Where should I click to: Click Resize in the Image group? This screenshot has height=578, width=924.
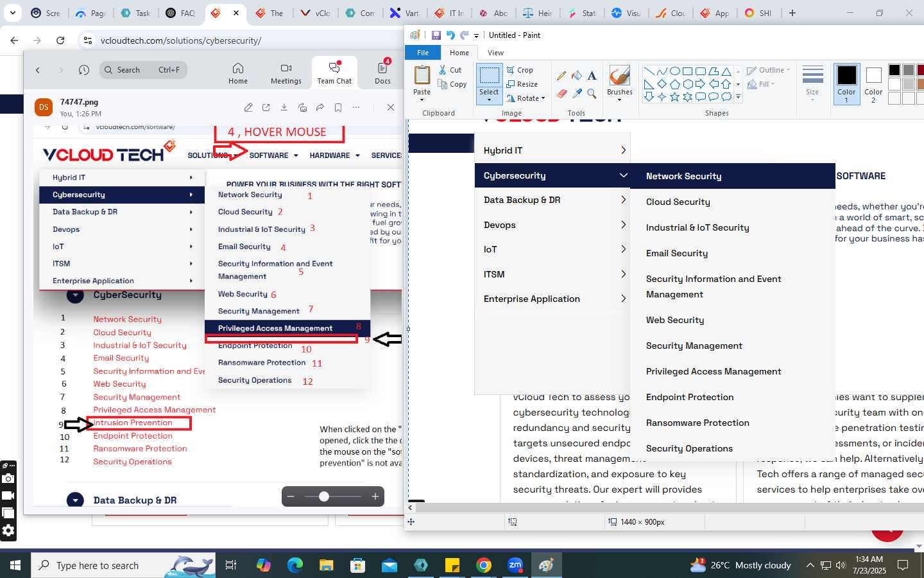click(522, 84)
